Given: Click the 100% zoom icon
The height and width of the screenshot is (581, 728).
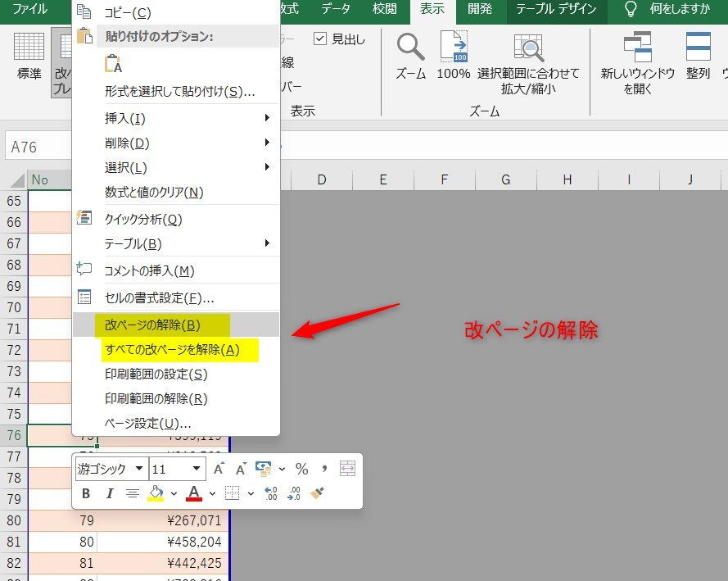Looking at the screenshot, I should click(454, 47).
